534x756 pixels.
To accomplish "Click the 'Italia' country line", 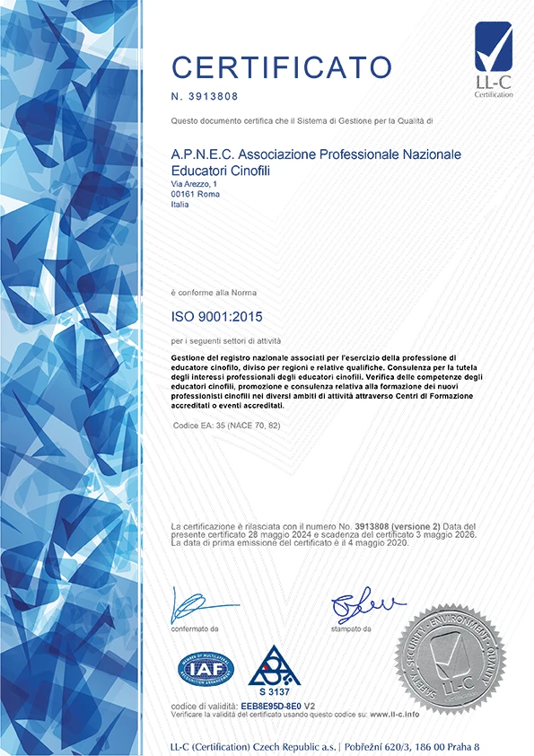I will pos(179,205).
